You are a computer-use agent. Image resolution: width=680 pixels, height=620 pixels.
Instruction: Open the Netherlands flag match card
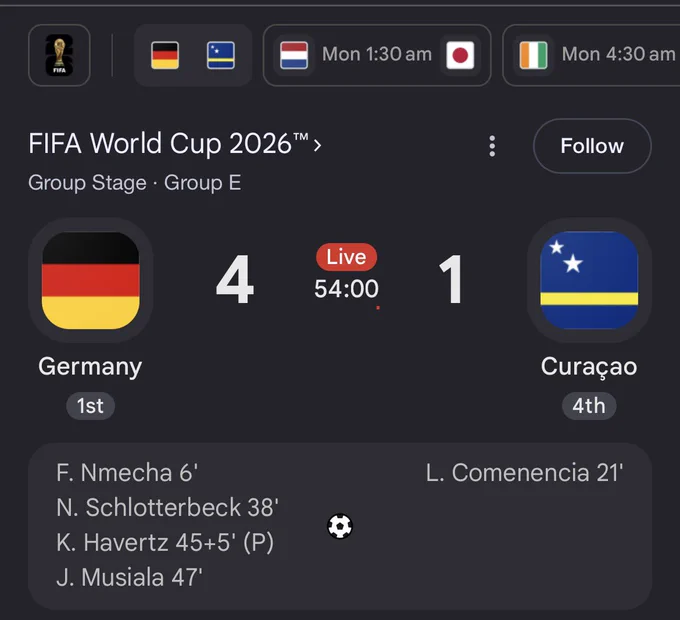294,55
